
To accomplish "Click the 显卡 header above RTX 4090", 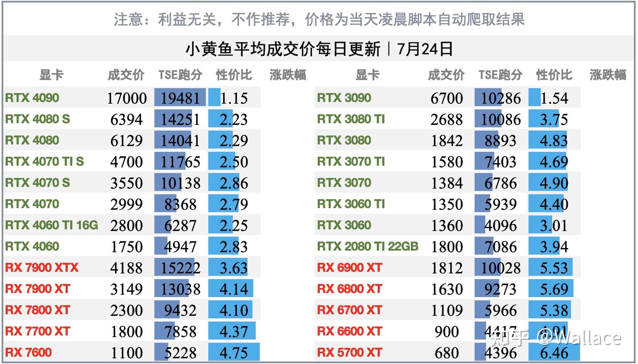I will [x=51, y=75].
